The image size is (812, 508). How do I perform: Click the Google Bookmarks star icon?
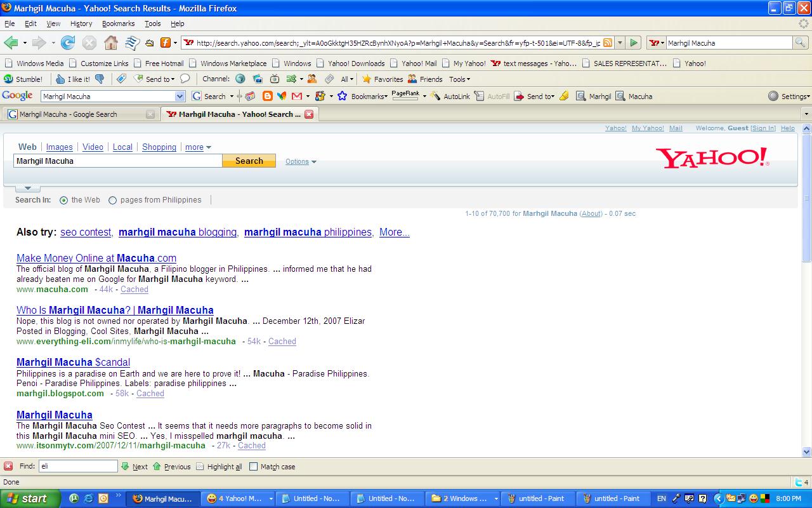(342, 97)
